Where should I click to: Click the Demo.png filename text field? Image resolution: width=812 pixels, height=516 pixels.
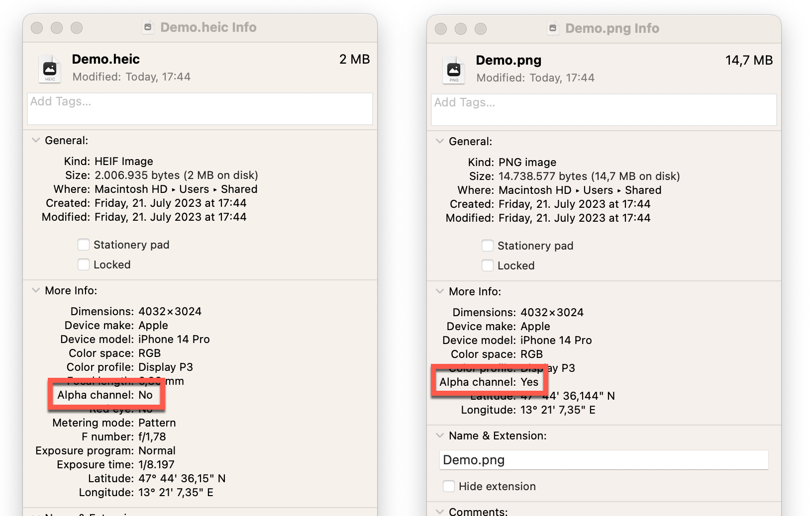tap(604, 460)
